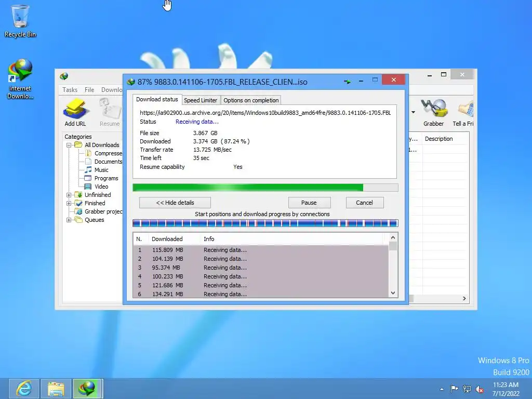Click the muted volume tray icon
The width and height of the screenshot is (532, 399).
point(480,389)
